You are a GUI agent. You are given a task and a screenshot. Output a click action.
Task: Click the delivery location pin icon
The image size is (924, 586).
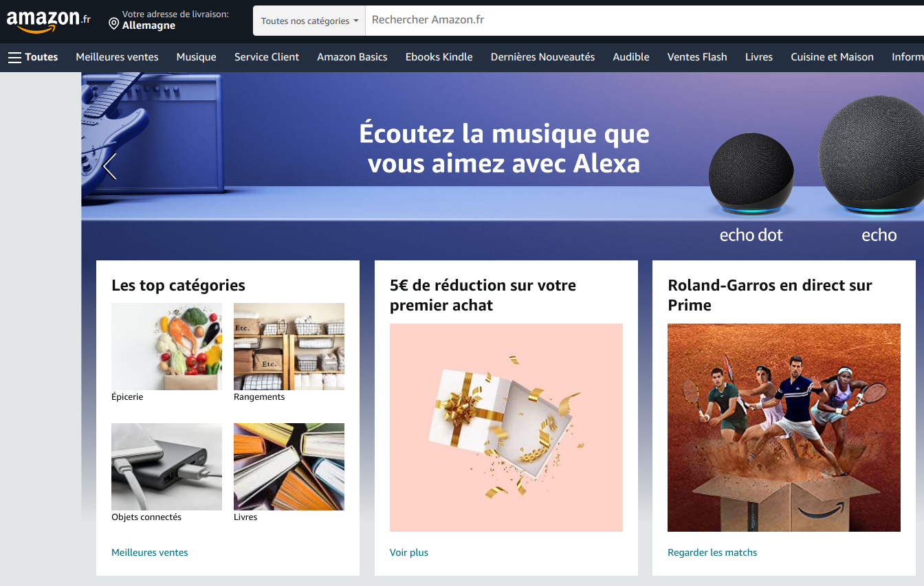(x=114, y=24)
